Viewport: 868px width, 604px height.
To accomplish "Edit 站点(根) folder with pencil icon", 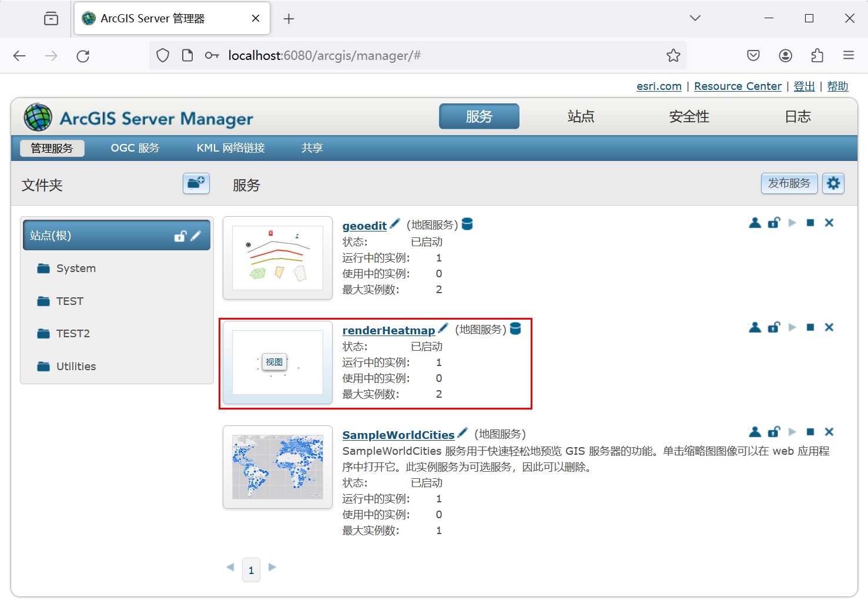I will click(196, 236).
